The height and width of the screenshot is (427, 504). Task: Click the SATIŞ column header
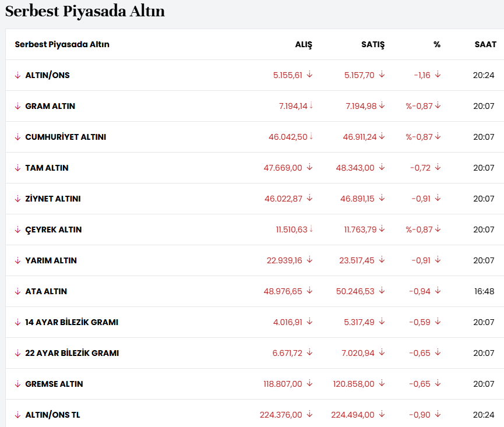(x=373, y=44)
